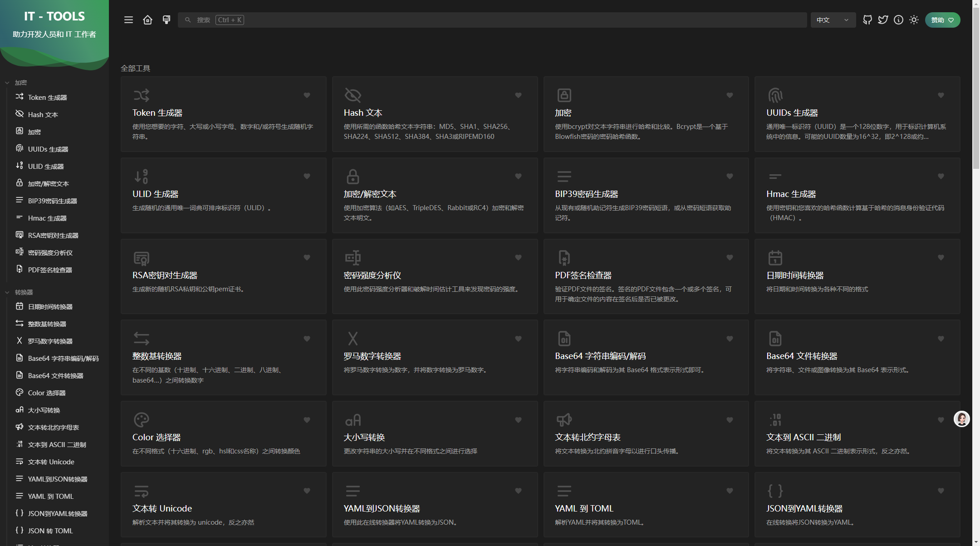Viewport: 980px width, 546px height.
Task: Click the Twitter bird icon
Action: pyautogui.click(x=882, y=20)
